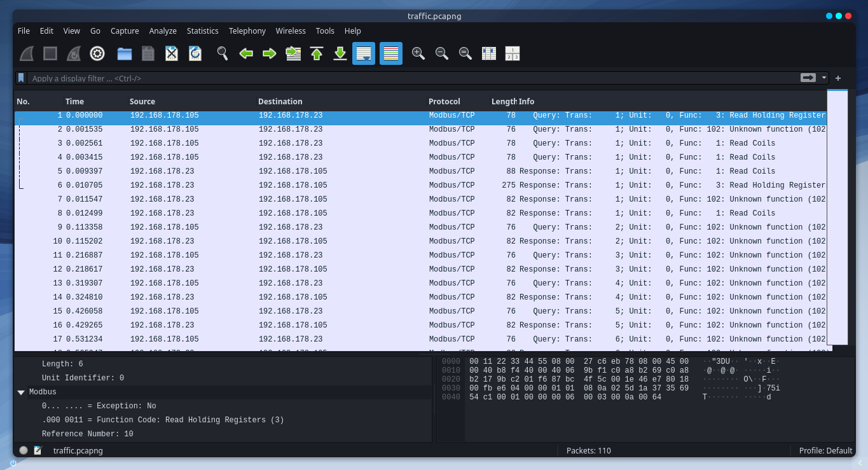Screen dimensions: 868x470
Task: Jump to the last packet
Action: click(340, 54)
